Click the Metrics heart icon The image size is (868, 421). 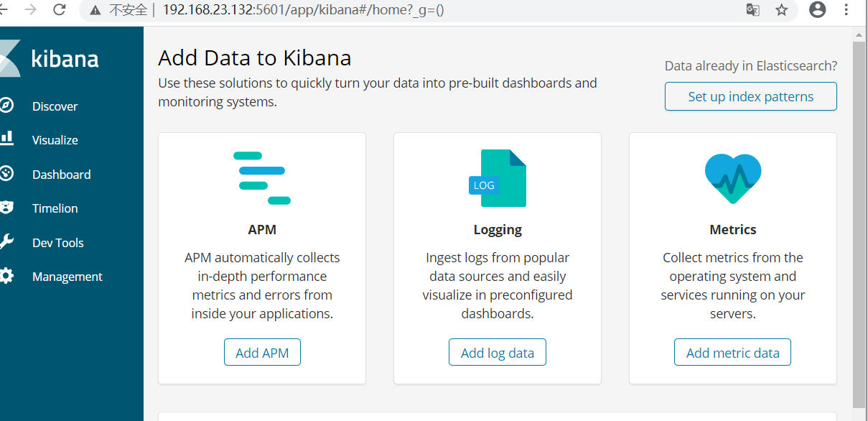tap(733, 178)
